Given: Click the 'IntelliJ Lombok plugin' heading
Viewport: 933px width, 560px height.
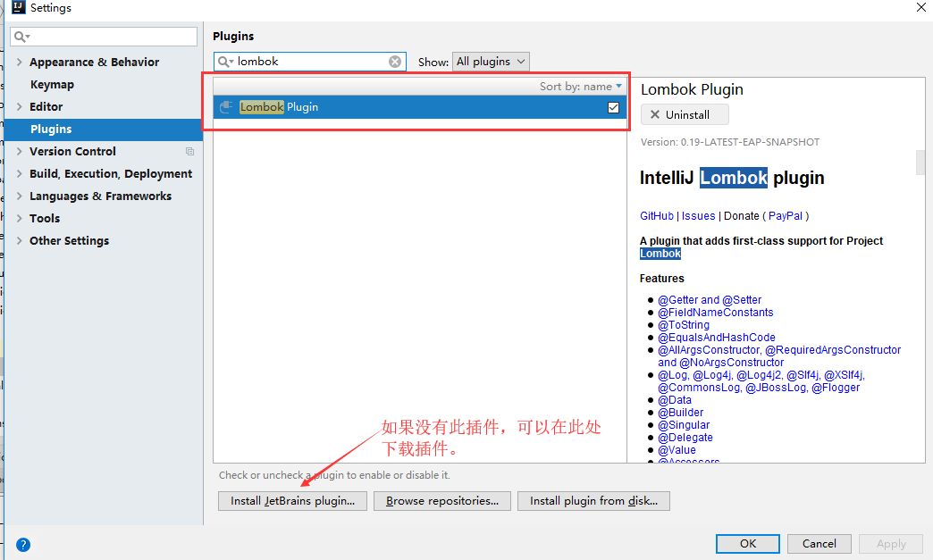Looking at the screenshot, I should click(732, 178).
